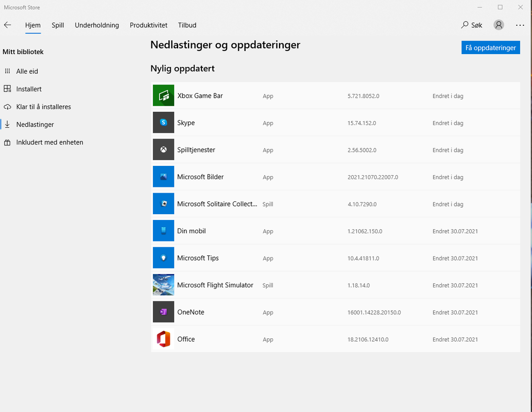Click the Inkludert med enheten gift icon
Screen dimensions: 532x412
point(7,143)
